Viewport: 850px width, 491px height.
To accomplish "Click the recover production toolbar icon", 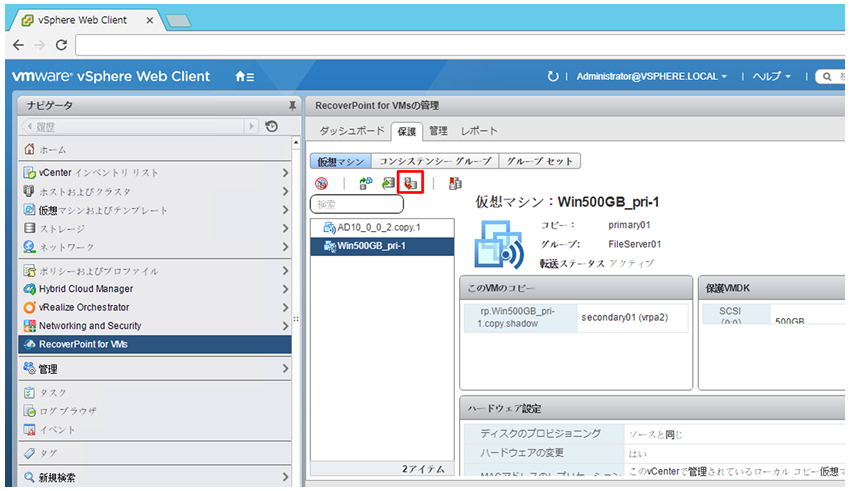I will (388, 183).
